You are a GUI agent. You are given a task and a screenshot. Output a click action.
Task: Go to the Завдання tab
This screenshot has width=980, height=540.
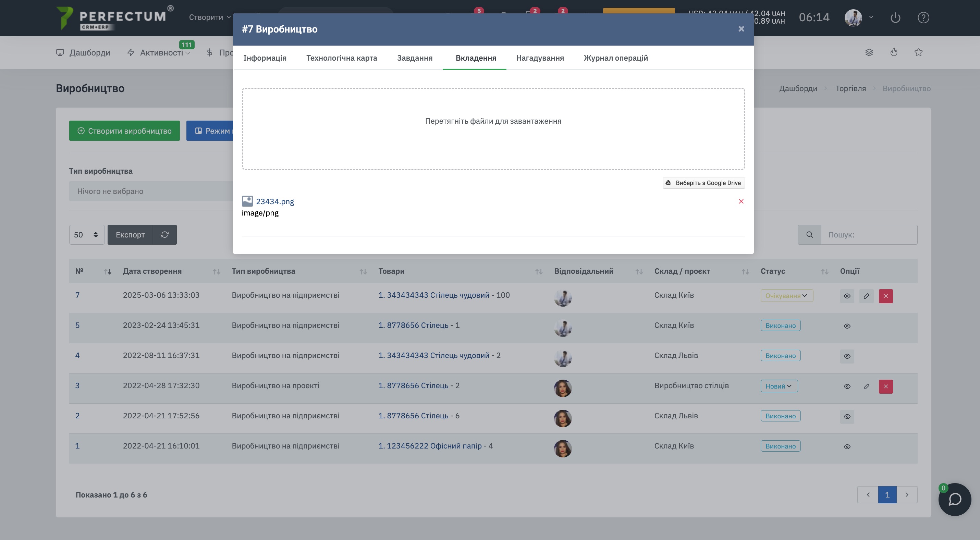[415, 58]
